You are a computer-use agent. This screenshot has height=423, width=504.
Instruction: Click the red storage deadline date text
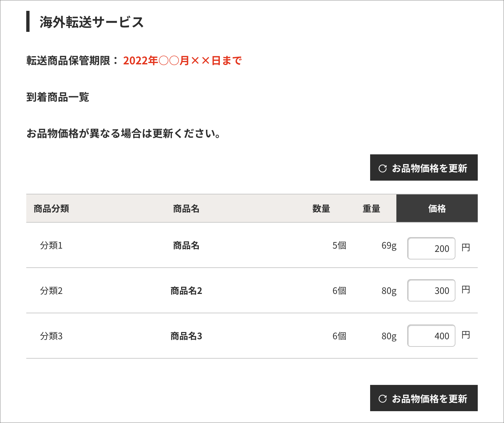point(182,60)
